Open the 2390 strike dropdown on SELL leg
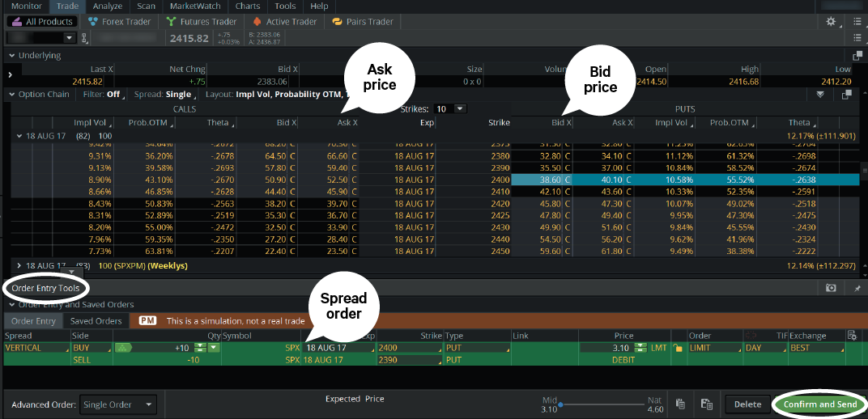Viewport: 868px width, 419px height. (410, 360)
